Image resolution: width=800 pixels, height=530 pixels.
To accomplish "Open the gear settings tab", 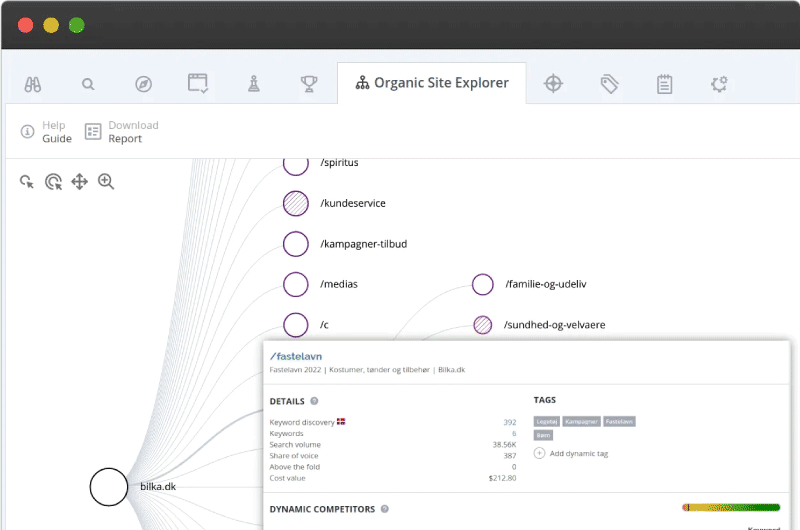I will [719, 84].
